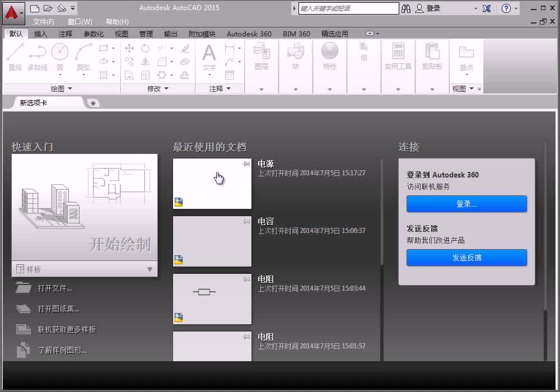The image size is (560, 392).
Task: Open the 文件(F) menu
Action: click(x=44, y=22)
